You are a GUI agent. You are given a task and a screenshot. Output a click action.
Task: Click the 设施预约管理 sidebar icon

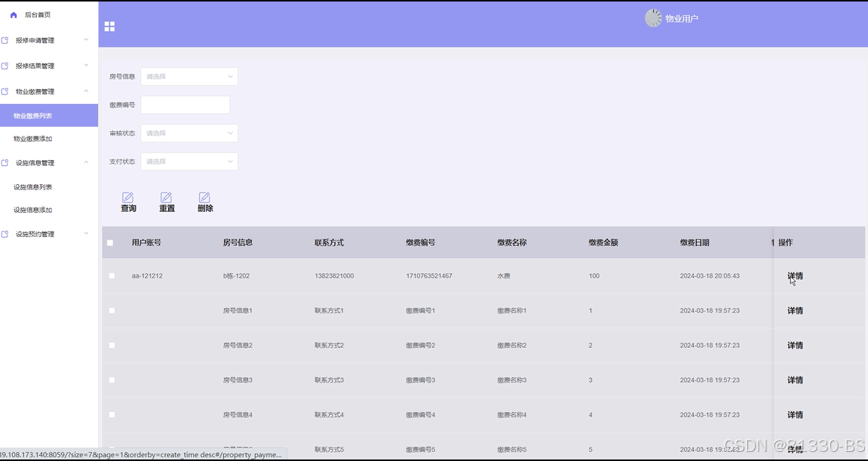pyautogui.click(x=5, y=235)
